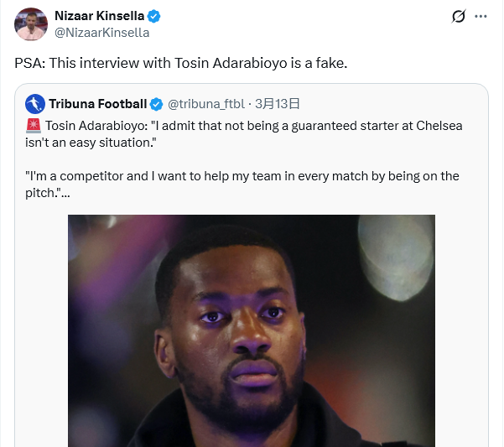This screenshot has height=447, width=504.
Task: Click the @NizaarKinsella handle
Action: point(101,33)
